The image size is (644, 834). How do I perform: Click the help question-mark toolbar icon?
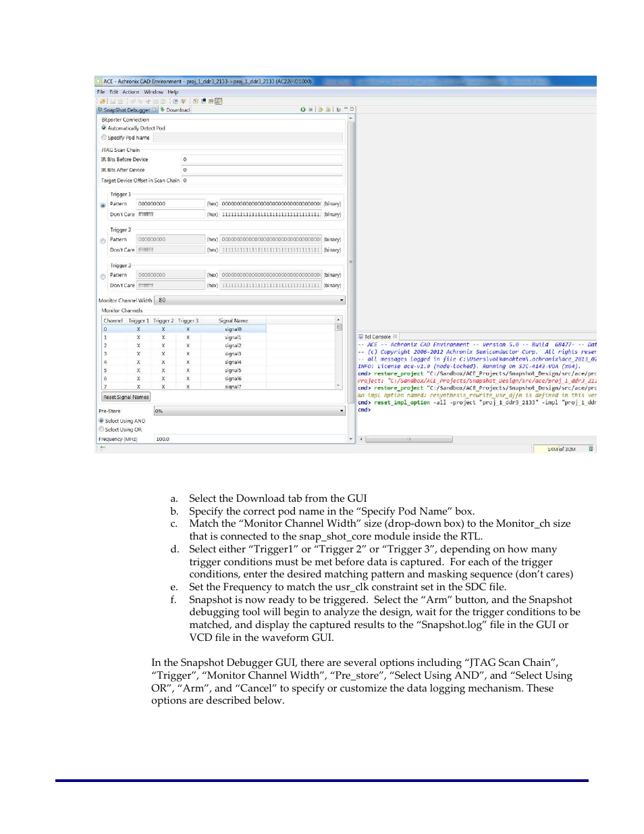click(176, 101)
